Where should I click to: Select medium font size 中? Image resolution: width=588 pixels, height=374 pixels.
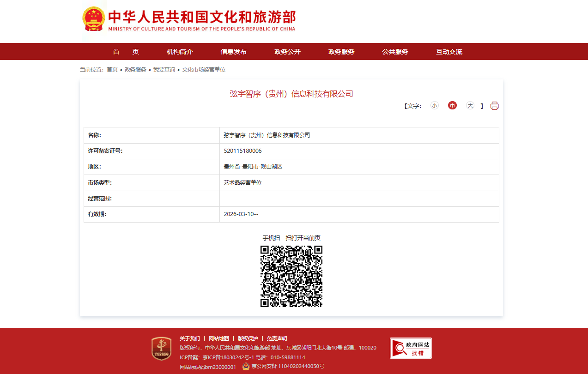click(452, 106)
